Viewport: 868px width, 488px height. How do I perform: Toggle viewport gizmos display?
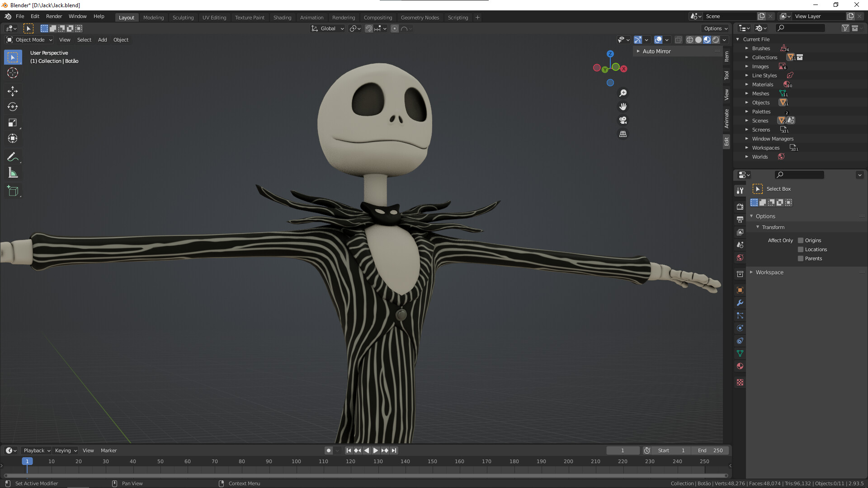[x=637, y=40]
